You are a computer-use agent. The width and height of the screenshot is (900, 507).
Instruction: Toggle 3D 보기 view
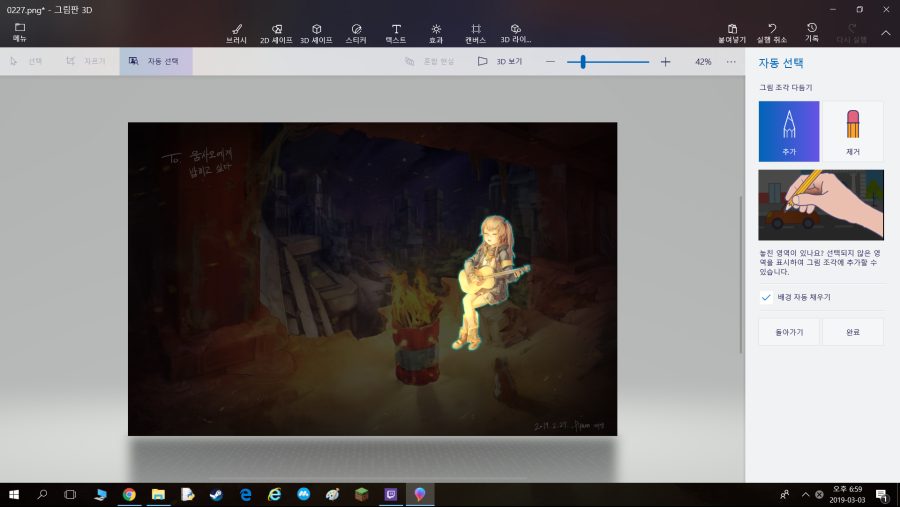tap(500, 61)
